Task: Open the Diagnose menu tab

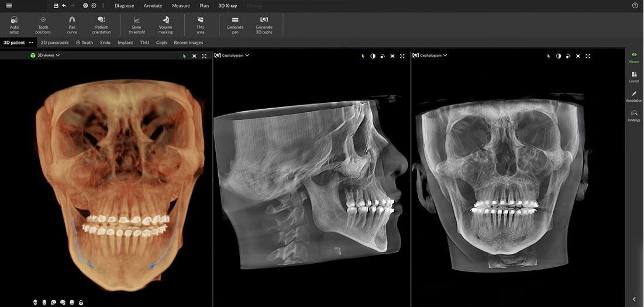Action: click(x=124, y=5)
